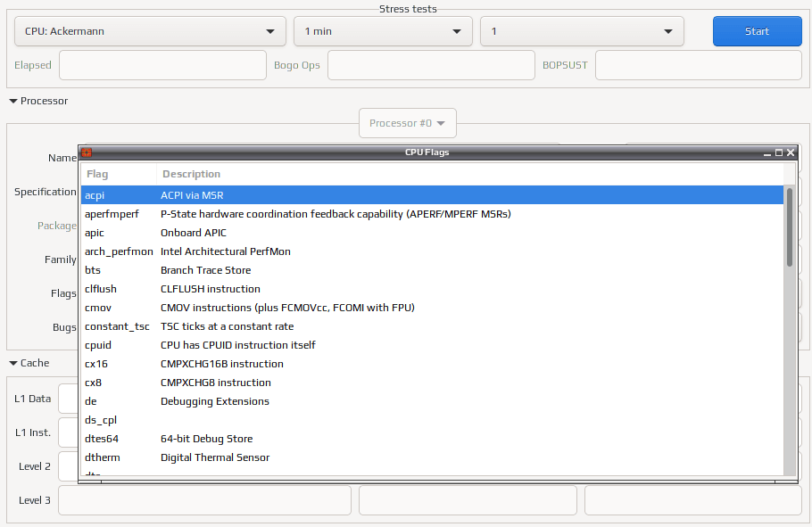
Task: Open the 1 min duration dropdown
Action: pos(383,31)
